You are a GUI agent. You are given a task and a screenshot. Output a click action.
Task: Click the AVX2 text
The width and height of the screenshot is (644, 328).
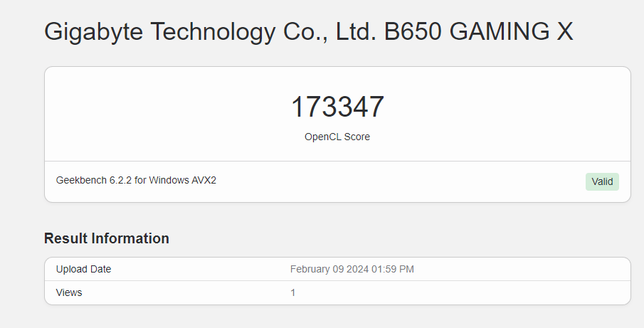pos(204,180)
